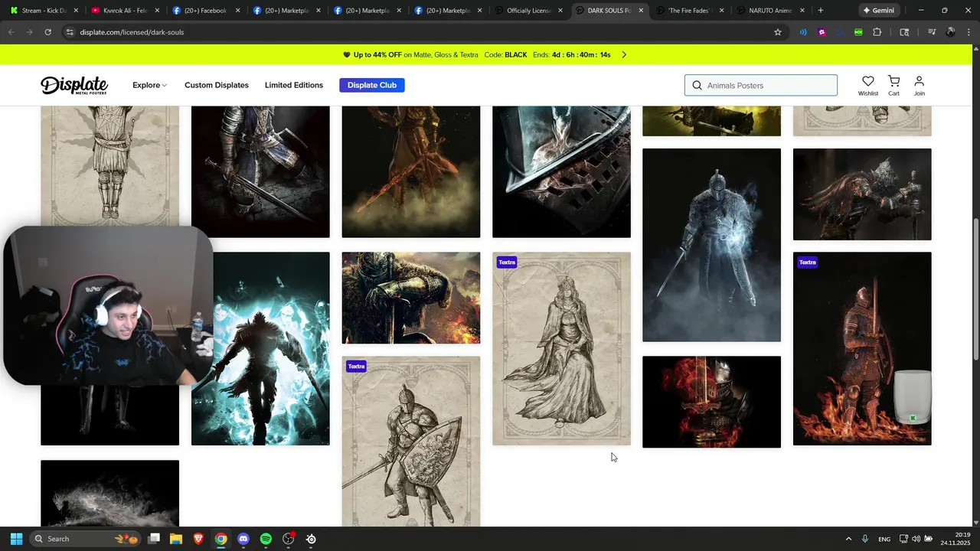Click the Animals Posters search field
Image resolution: width=980 pixels, height=551 pixels.
(x=761, y=85)
